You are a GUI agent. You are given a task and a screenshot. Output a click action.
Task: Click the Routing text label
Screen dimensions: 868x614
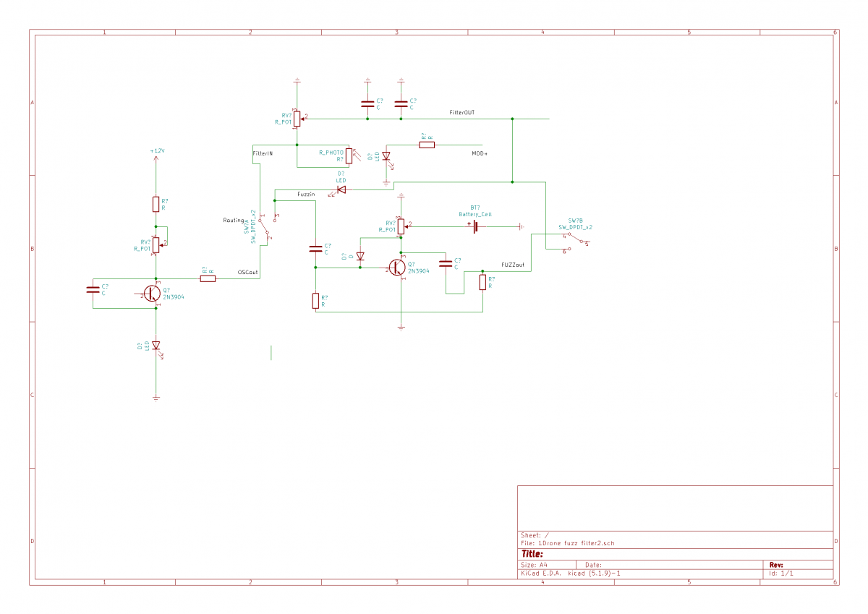point(234,220)
